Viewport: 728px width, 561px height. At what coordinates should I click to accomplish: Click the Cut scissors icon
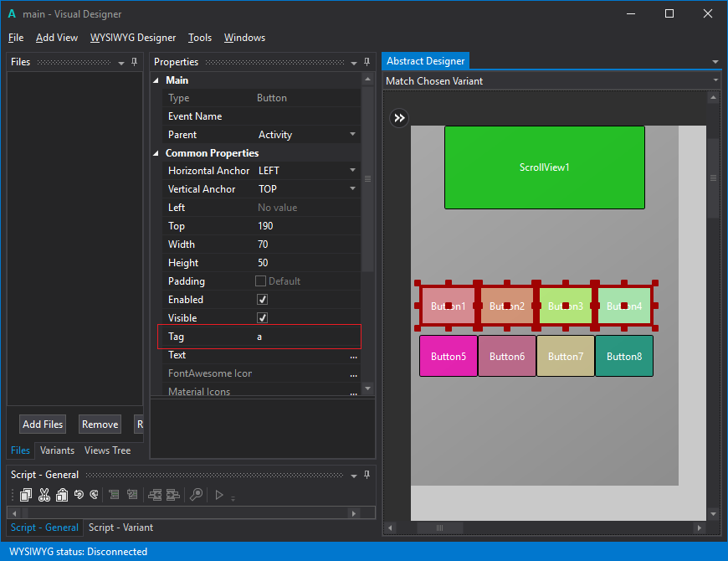pyautogui.click(x=44, y=495)
